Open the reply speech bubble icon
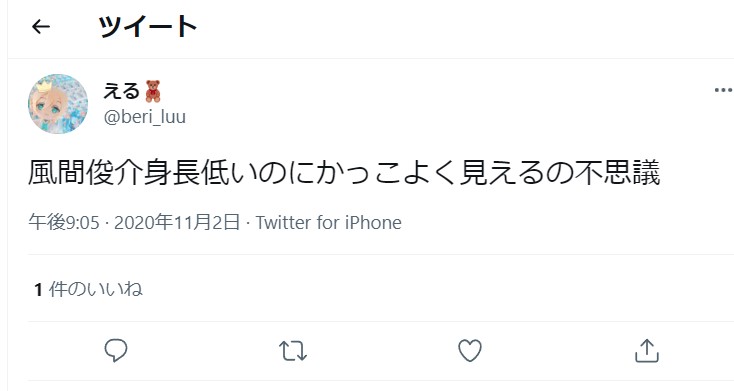734x391 pixels. pyautogui.click(x=116, y=350)
